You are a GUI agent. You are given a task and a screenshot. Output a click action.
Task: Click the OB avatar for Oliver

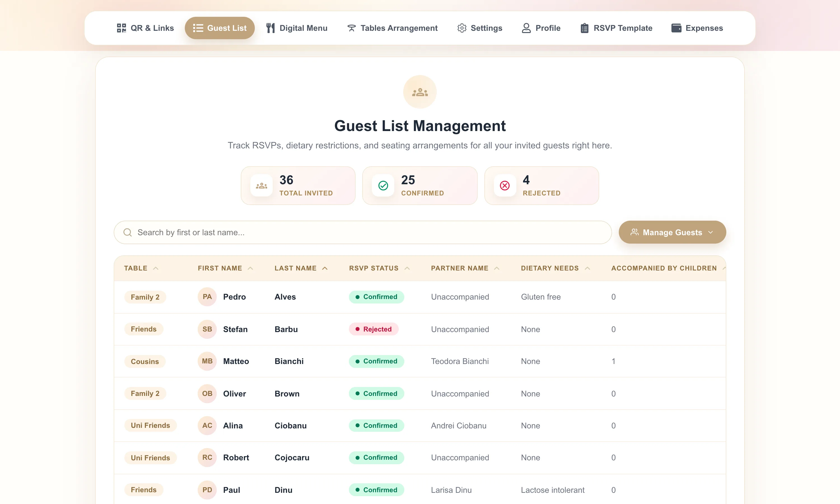[x=207, y=393]
